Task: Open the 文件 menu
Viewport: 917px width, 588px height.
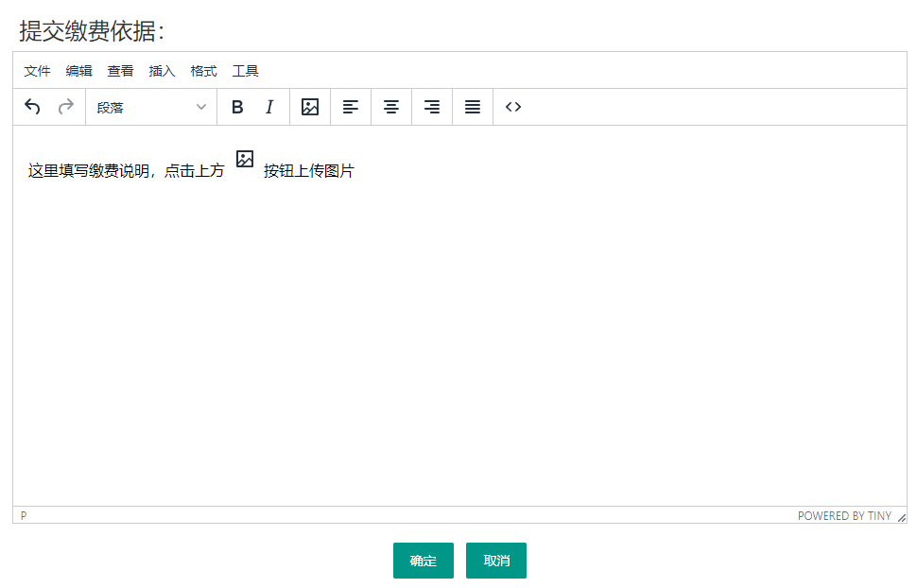Action: coord(38,71)
